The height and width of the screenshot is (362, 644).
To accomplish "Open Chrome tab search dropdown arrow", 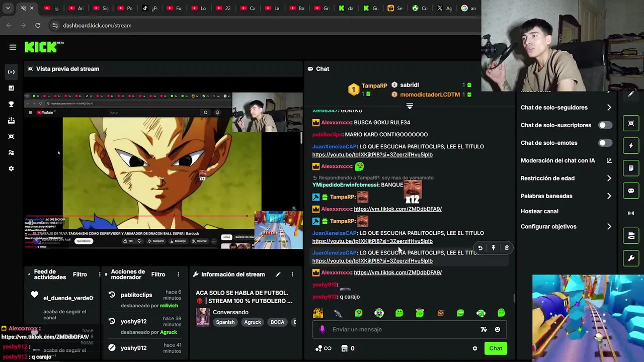I will point(8,8).
